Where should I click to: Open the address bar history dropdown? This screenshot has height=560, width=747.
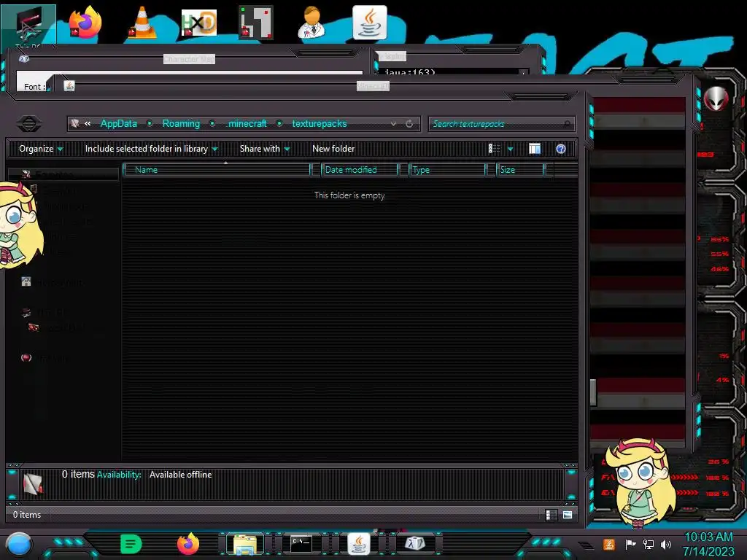point(393,124)
